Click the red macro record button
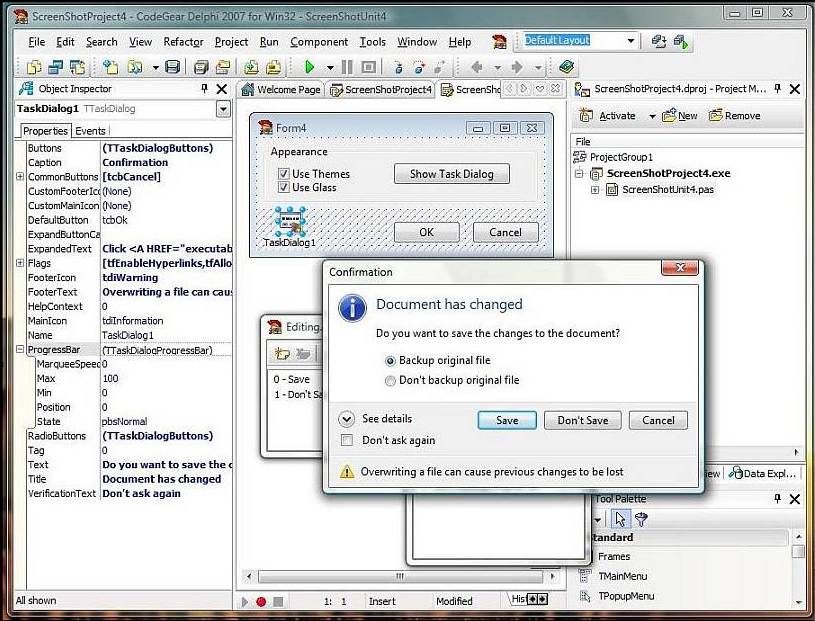815x621 pixels. (261, 602)
